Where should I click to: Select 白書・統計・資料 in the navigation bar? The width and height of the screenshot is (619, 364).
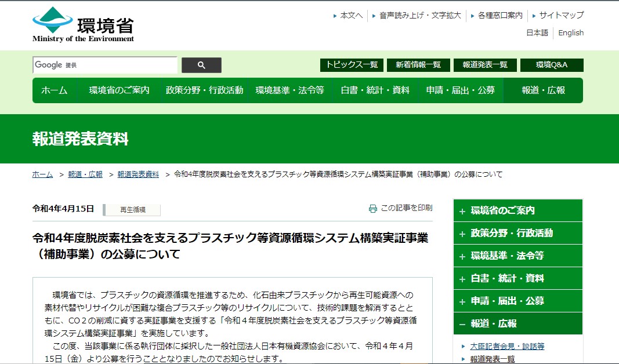pos(375,90)
